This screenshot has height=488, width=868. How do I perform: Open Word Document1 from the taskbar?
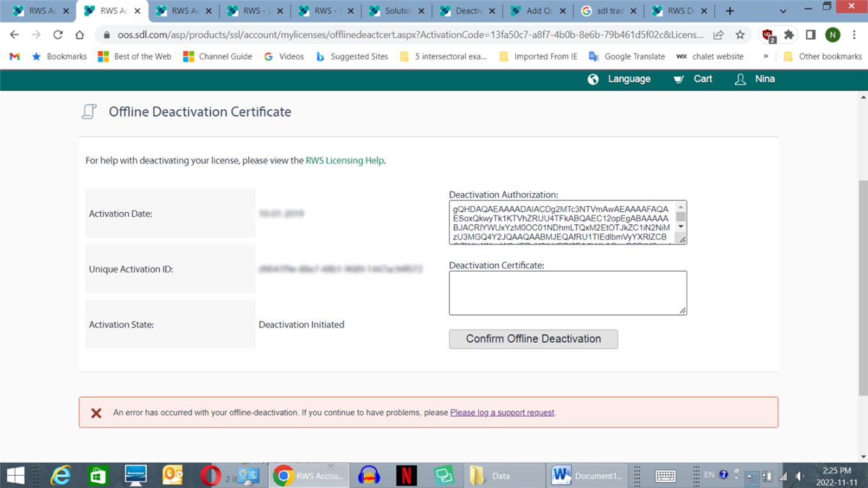point(587,475)
